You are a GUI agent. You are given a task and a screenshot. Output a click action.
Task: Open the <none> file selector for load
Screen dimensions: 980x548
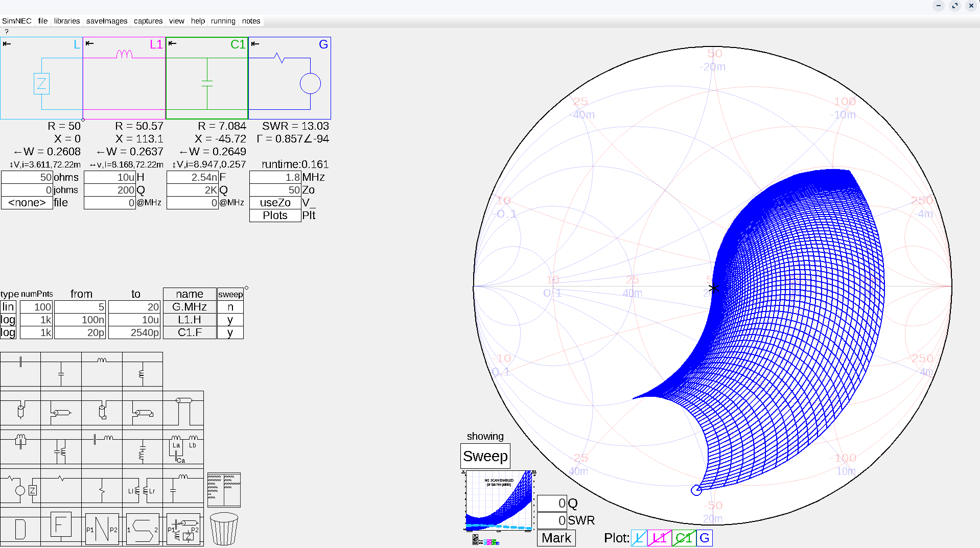pyautogui.click(x=27, y=203)
